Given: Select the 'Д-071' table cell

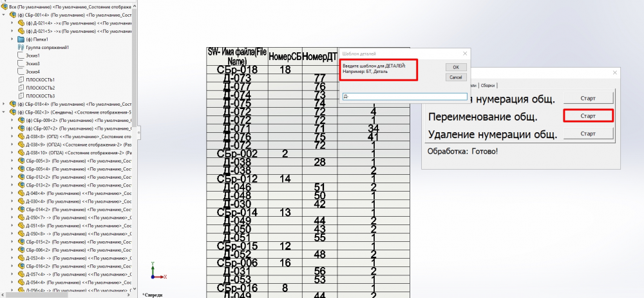Looking at the screenshot, I should coord(237,128).
